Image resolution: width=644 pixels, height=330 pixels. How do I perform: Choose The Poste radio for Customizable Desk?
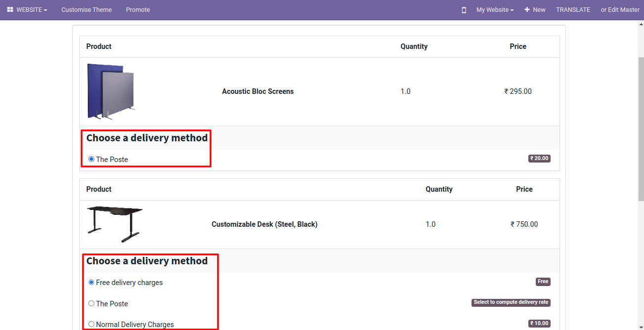[91, 303]
